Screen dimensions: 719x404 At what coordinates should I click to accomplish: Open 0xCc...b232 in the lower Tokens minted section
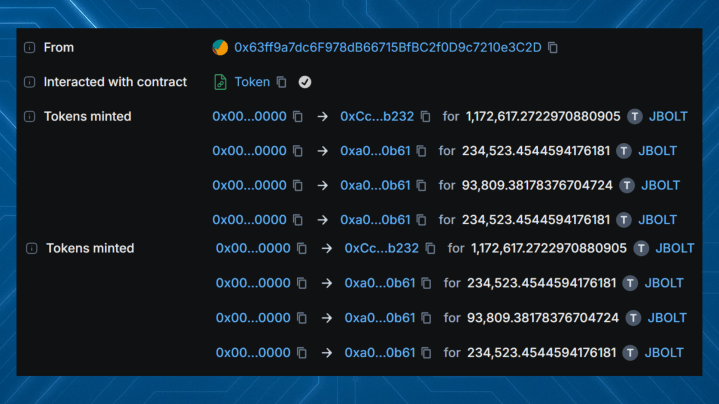click(382, 249)
